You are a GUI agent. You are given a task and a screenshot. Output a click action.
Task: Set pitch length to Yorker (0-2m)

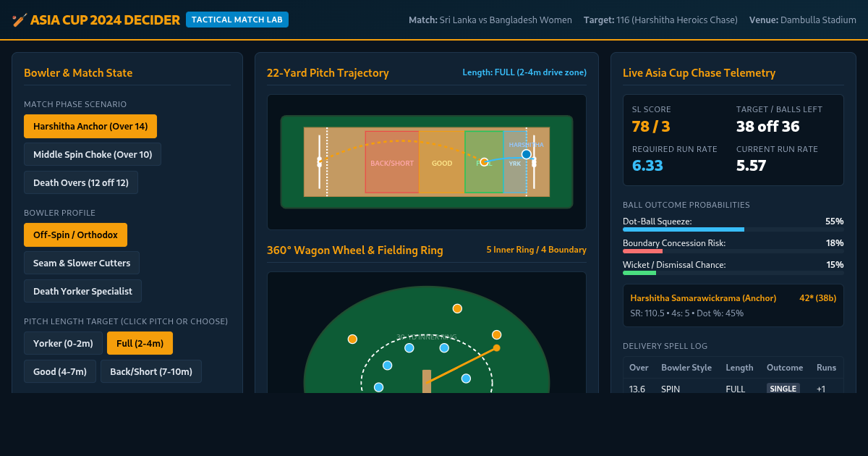tap(63, 343)
